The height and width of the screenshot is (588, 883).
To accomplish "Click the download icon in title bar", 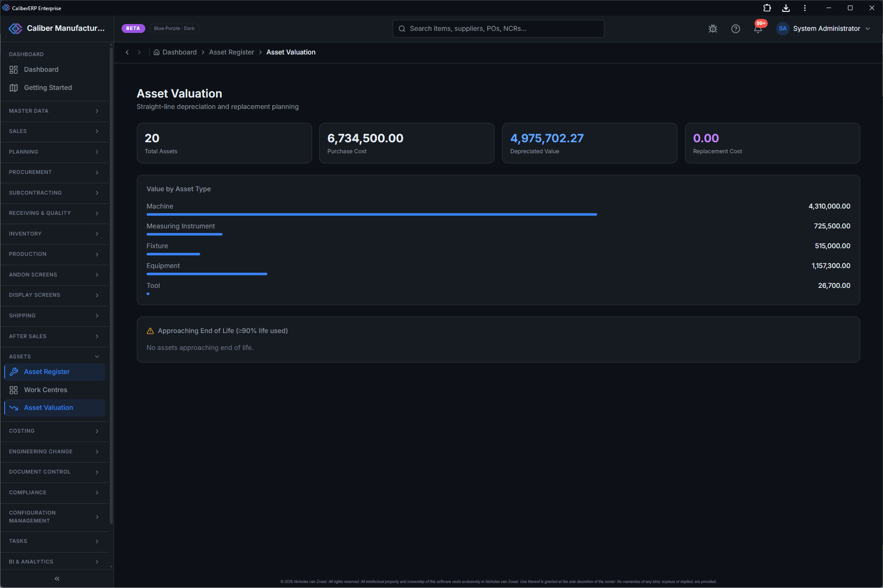I will pyautogui.click(x=786, y=8).
